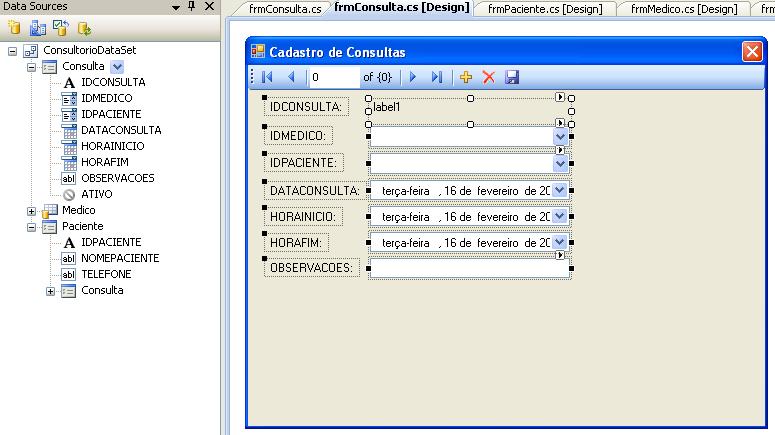Image resolution: width=775 pixels, height=435 pixels.
Task: Click Refresh data sources icon
Action: pos(84,29)
